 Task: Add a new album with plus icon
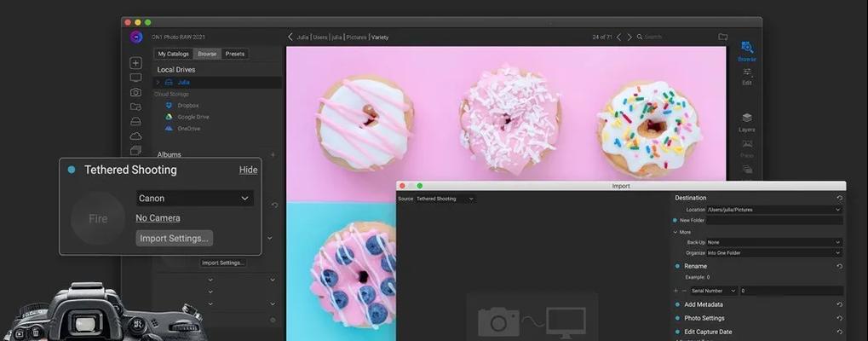tap(273, 154)
